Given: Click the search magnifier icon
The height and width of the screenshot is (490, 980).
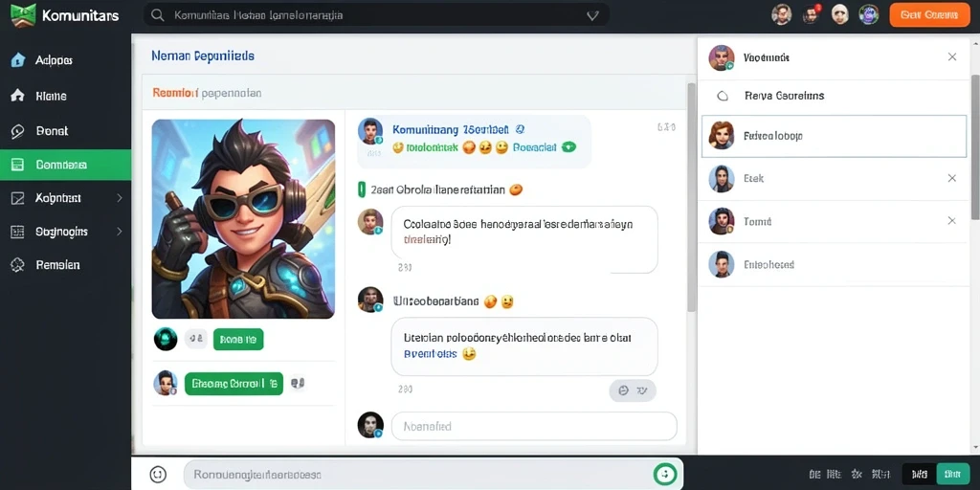Looking at the screenshot, I should pyautogui.click(x=158, y=15).
